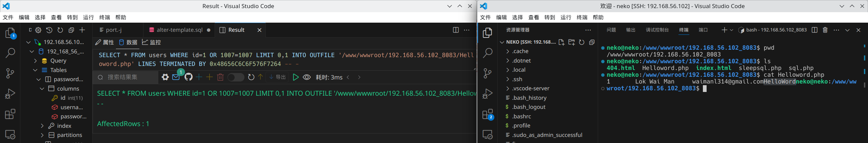The image size is (868, 143).
Task: Kill terminal using the trash icon
Action: click(825, 30)
